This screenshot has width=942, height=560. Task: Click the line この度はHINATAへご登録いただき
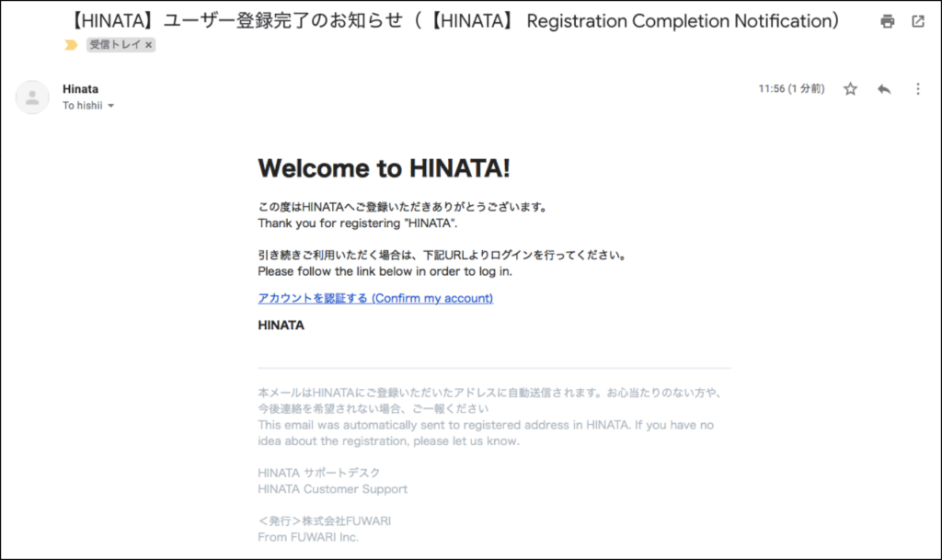(x=403, y=207)
